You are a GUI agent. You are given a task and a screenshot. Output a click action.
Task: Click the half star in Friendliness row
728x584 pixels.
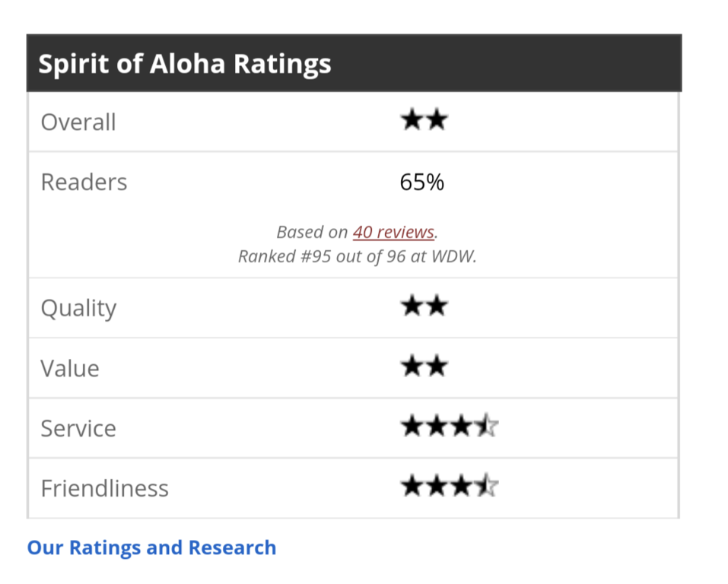487,487
